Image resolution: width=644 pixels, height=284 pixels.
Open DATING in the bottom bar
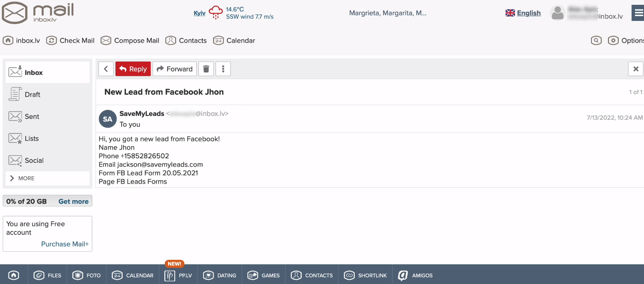pos(220,275)
